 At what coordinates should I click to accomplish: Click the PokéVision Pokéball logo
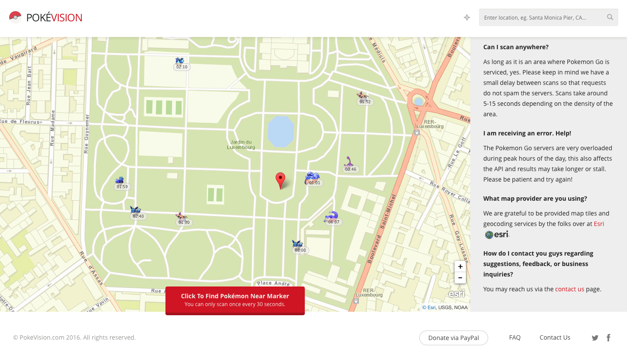pos(15,17)
